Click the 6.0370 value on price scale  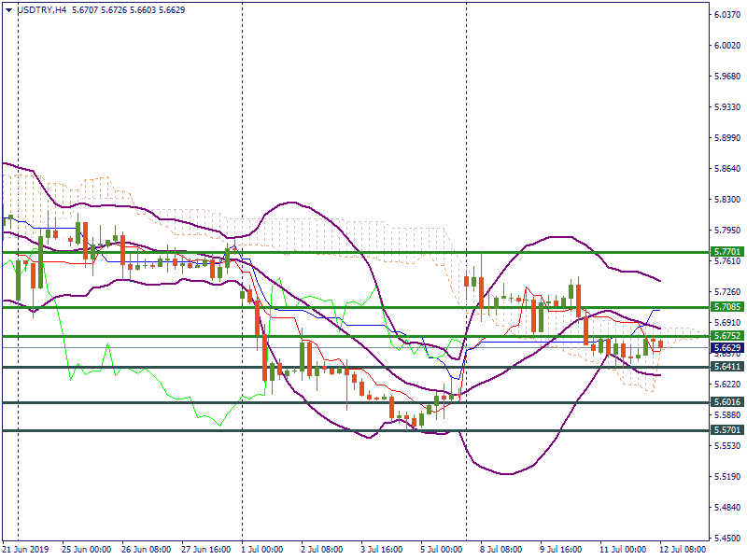click(726, 15)
